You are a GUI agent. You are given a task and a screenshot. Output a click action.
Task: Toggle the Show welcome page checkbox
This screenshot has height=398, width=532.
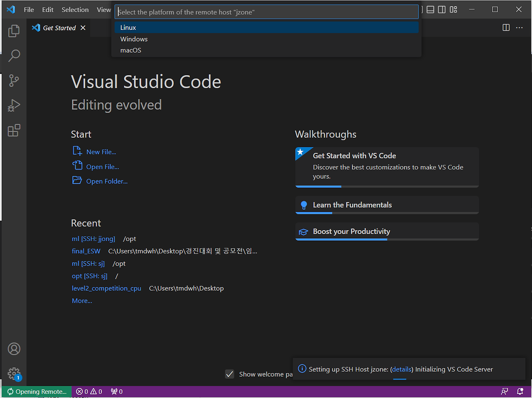tap(229, 374)
